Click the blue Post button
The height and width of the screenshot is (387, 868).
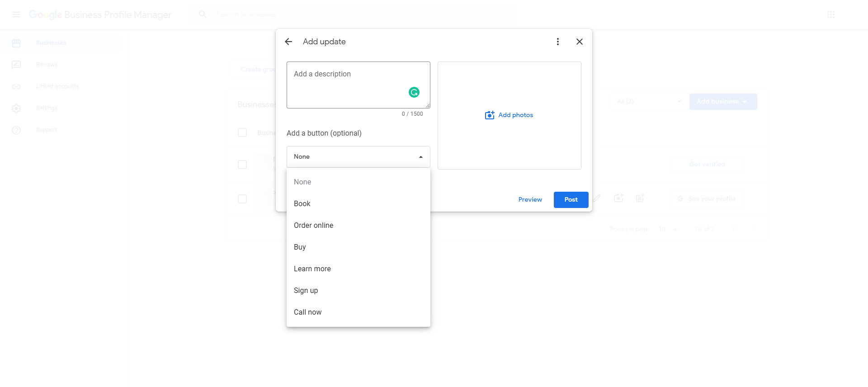[571, 199]
